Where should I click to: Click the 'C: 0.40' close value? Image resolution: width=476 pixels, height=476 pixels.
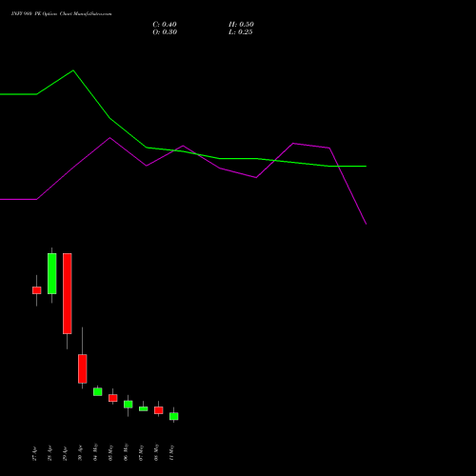pyautogui.click(x=165, y=25)
